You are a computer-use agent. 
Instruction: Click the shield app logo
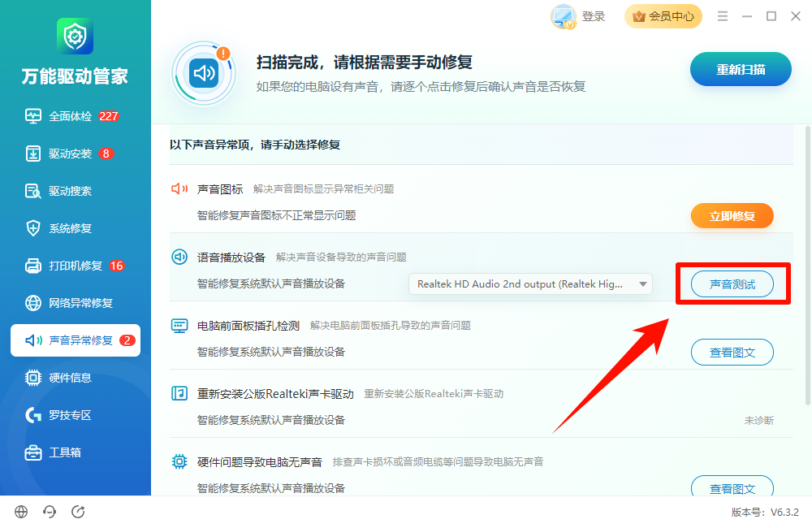pyautogui.click(x=75, y=37)
